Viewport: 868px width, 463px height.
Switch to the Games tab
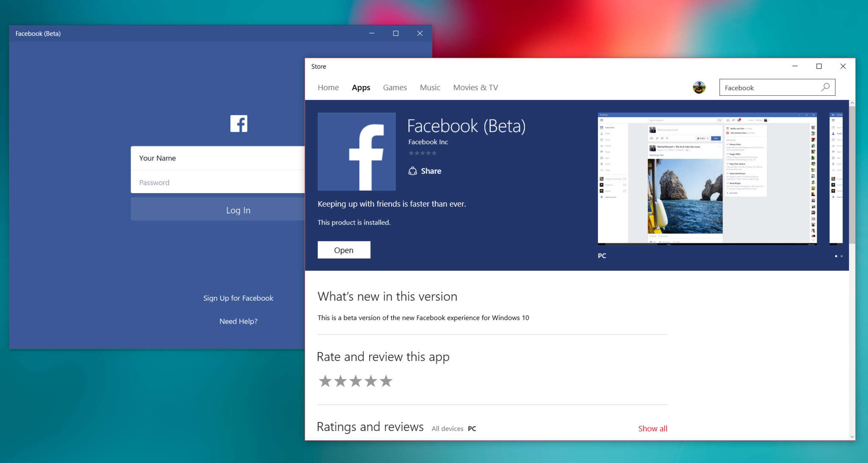[x=395, y=87]
